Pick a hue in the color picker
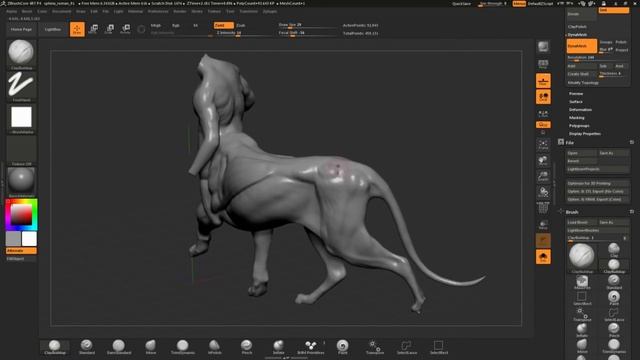 click(x=21, y=215)
